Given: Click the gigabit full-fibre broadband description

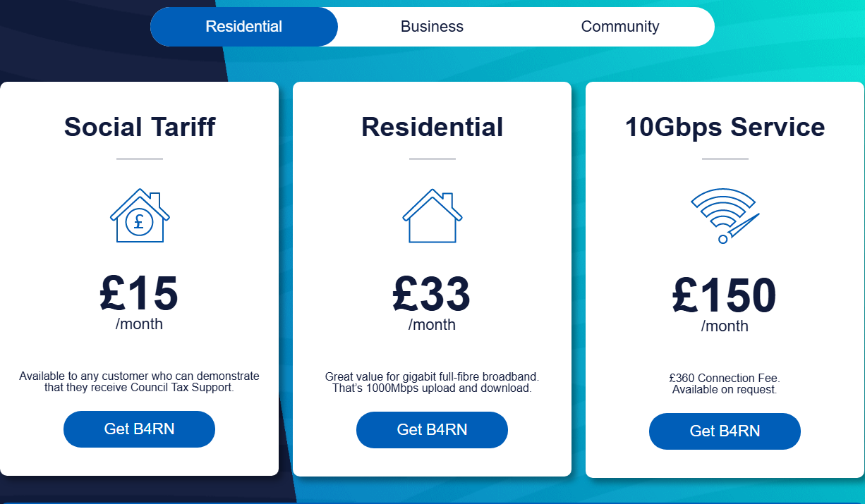Looking at the screenshot, I should tap(432, 383).
